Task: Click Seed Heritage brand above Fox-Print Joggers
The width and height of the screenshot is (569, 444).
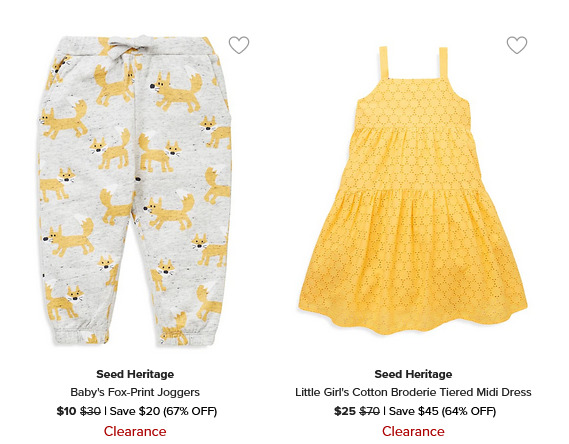Action: coord(135,374)
